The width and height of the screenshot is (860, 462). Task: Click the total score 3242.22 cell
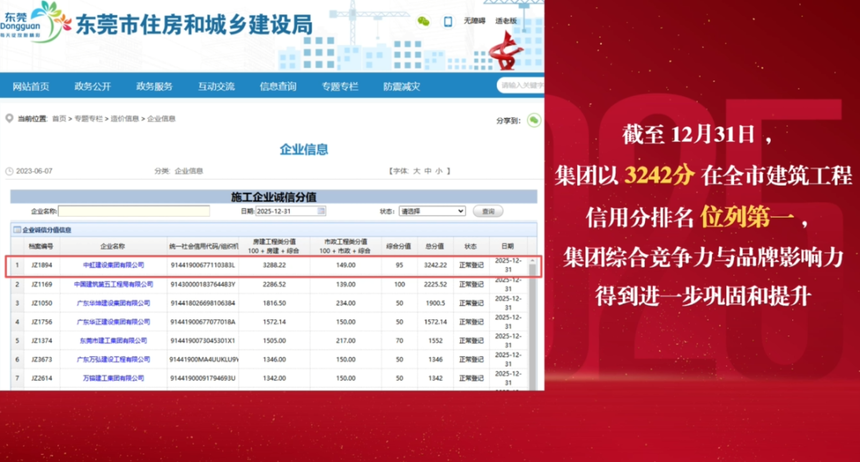[x=435, y=265]
